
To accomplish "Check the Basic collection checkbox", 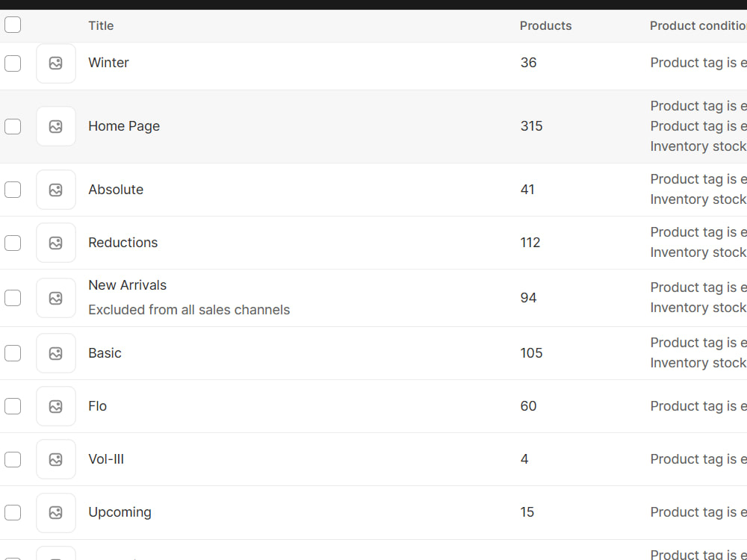I will [x=13, y=353].
